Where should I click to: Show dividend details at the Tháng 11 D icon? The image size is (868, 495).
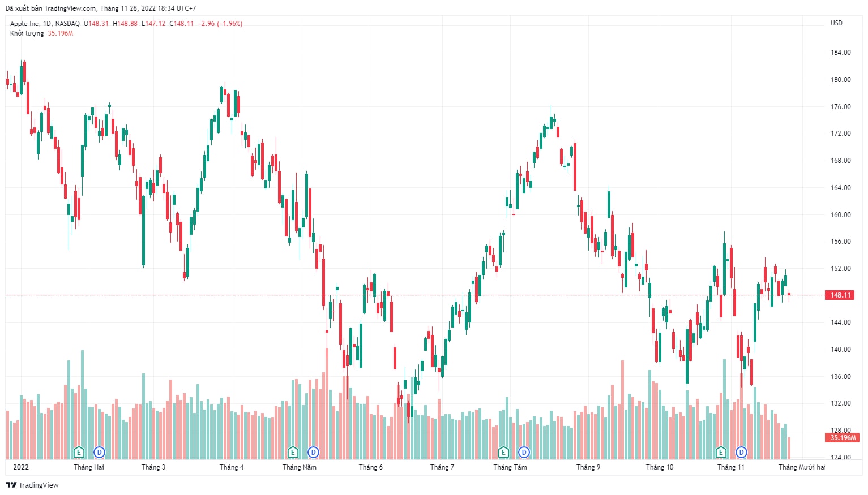741,452
